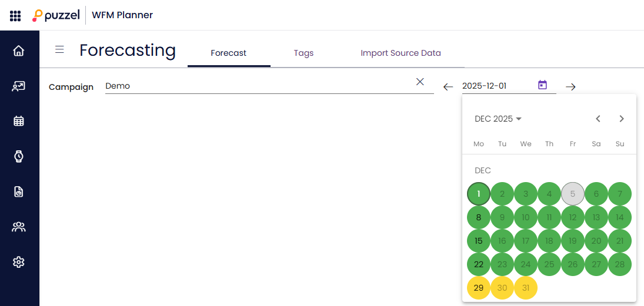Image resolution: width=644 pixels, height=306 pixels.
Task: Go to next month in calendar
Action: click(x=622, y=119)
